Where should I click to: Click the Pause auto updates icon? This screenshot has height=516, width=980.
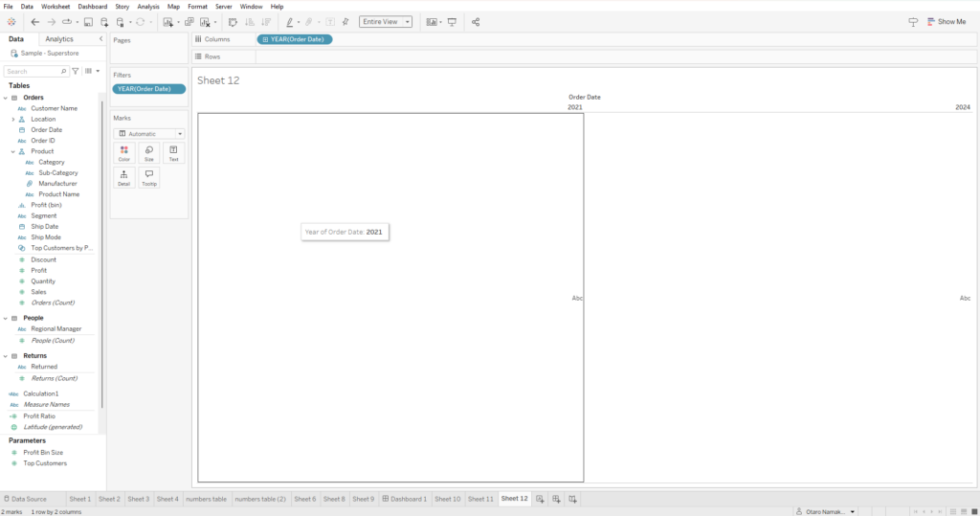[x=121, y=22]
